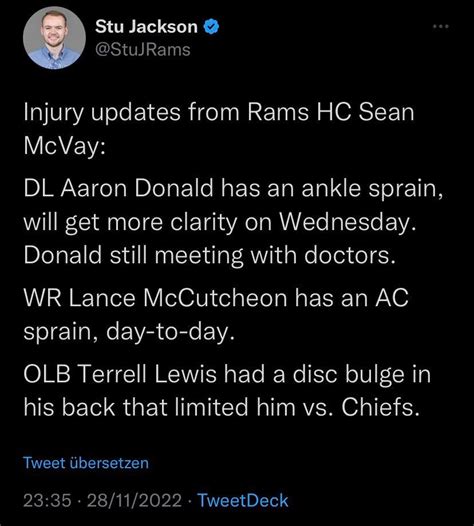This screenshot has width=474, height=526.
Task: Click the word 'Chiefs' ending the tweet
Action: [x=378, y=408]
